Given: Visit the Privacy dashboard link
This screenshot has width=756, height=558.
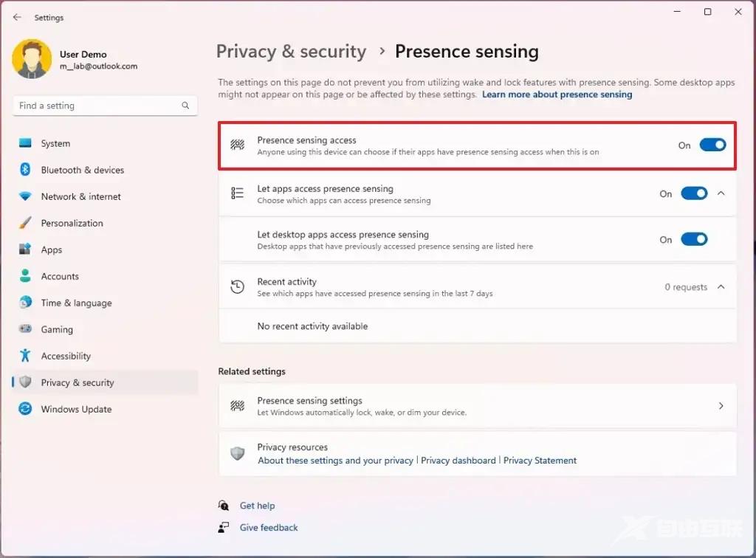Looking at the screenshot, I should point(458,460).
